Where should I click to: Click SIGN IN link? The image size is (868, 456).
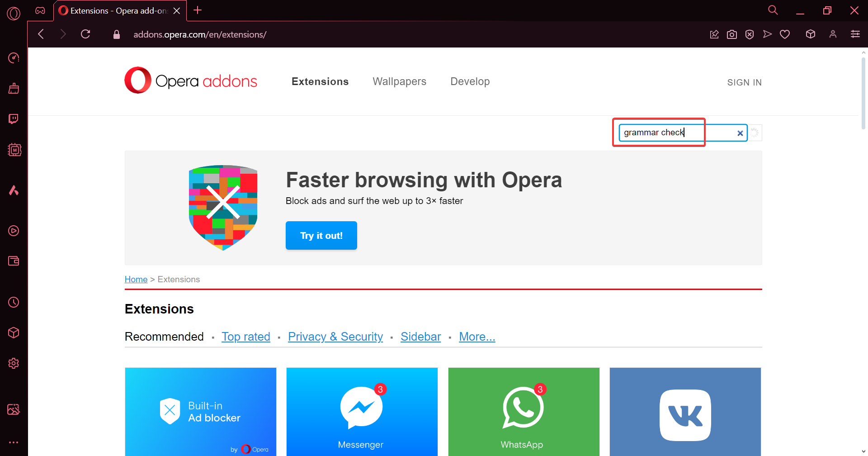(744, 82)
